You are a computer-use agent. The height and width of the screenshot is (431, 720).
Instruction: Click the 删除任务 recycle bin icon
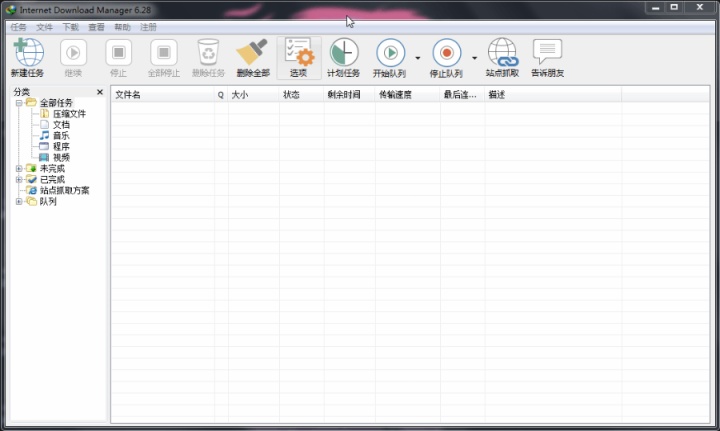208,52
